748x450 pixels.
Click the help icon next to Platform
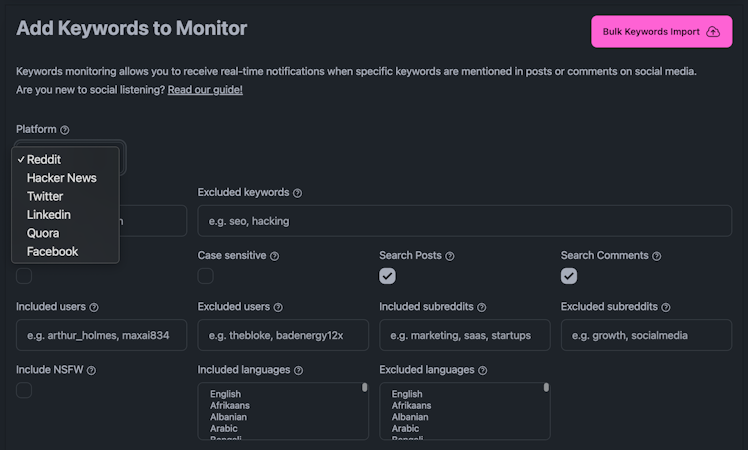(x=65, y=130)
